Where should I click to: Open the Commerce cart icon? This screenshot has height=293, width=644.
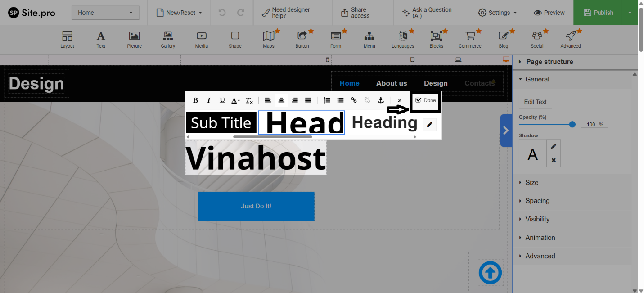(x=470, y=36)
